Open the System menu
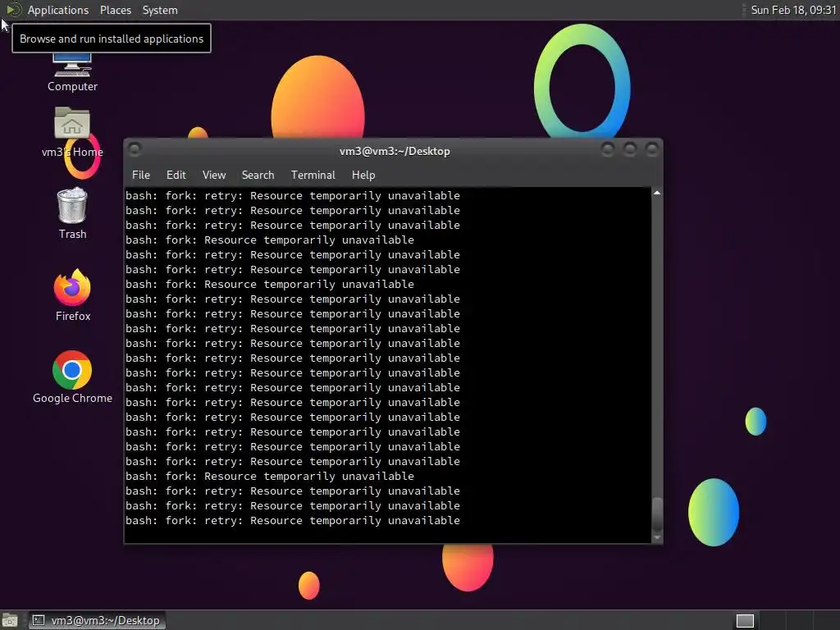This screenshot has height=630, width=840. coord(160,10)
